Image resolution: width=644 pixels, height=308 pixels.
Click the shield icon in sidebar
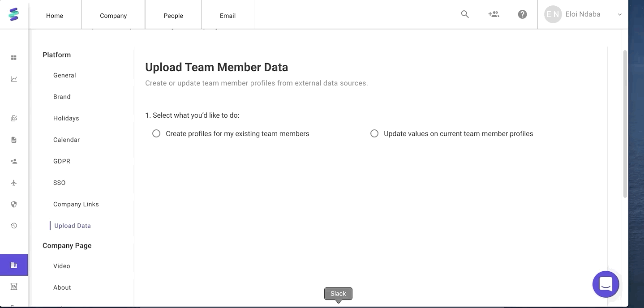(14, 204)
